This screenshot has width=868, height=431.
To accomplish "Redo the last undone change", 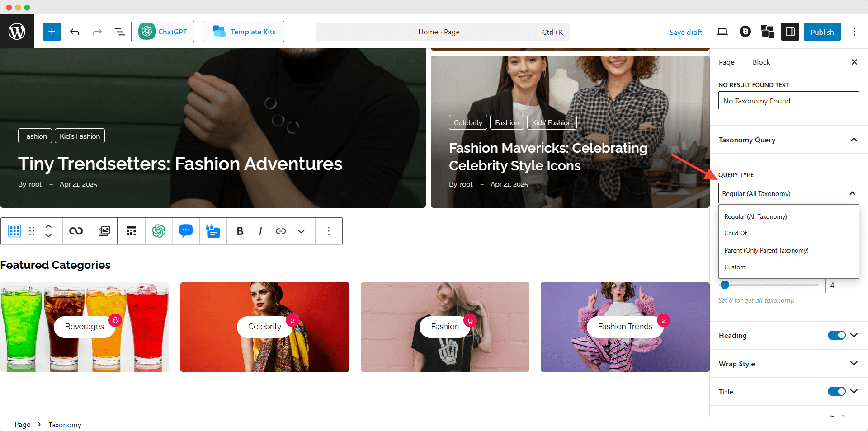I will click(97, 32).
